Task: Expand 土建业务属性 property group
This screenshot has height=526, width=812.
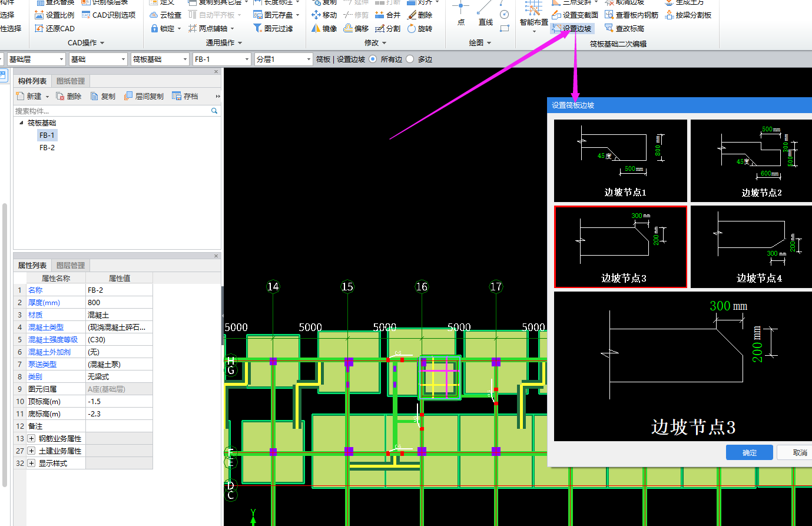Action: (x=31, y=451)
